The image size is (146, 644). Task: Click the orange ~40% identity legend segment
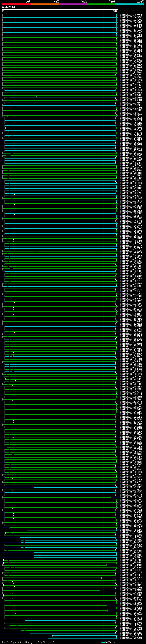coord(45,4)
